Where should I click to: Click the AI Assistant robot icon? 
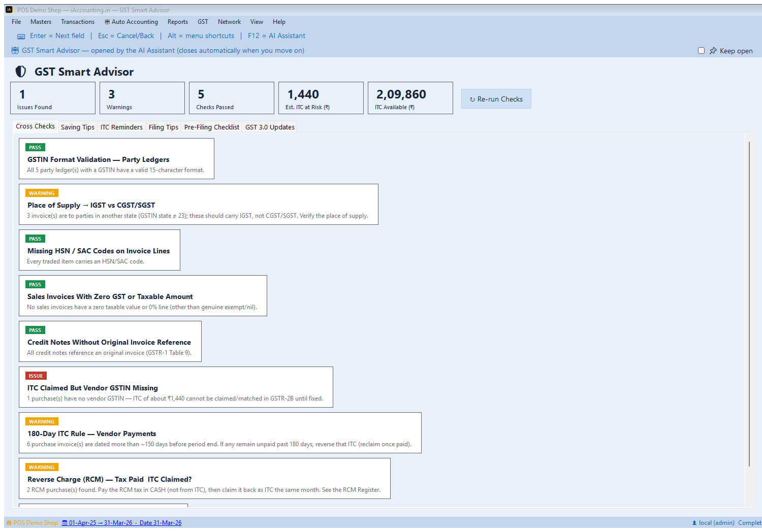click(x=15, y=50)
